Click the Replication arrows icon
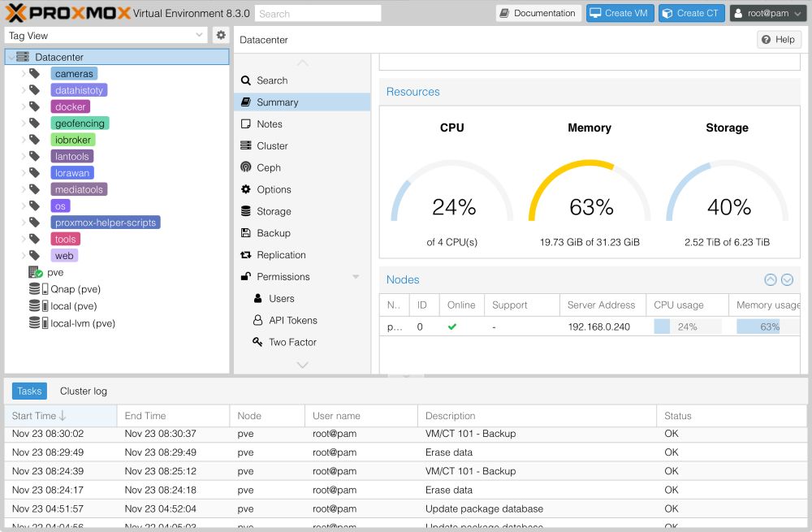Image resolution: width=812 pixels, height=532 pixels. click(246, 255)
